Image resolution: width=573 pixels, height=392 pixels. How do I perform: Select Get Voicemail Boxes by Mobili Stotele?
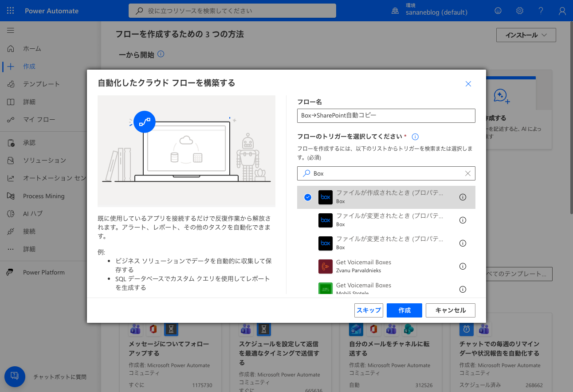click(386, 287)
